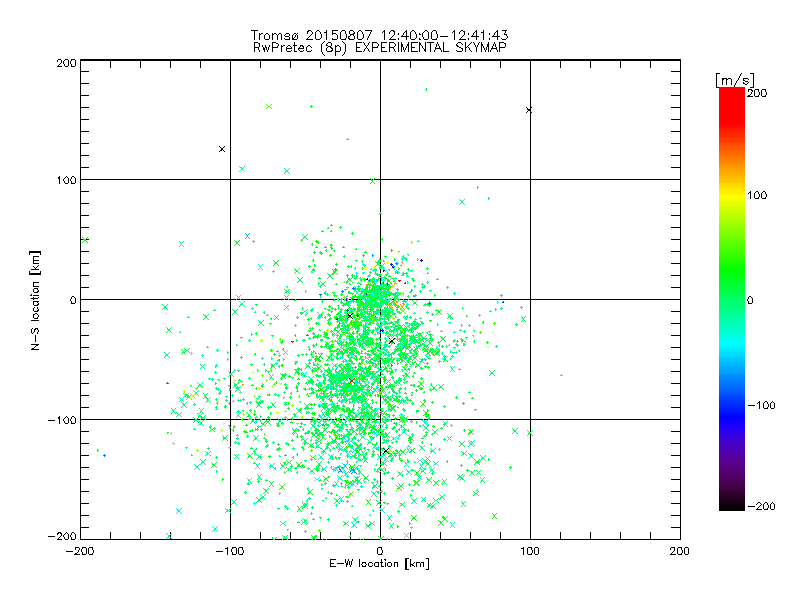Screen dimensions: 800x600
Task: Click the colorbar "-200" tick label
Action: pyautogui.click(x=761, y=506)
